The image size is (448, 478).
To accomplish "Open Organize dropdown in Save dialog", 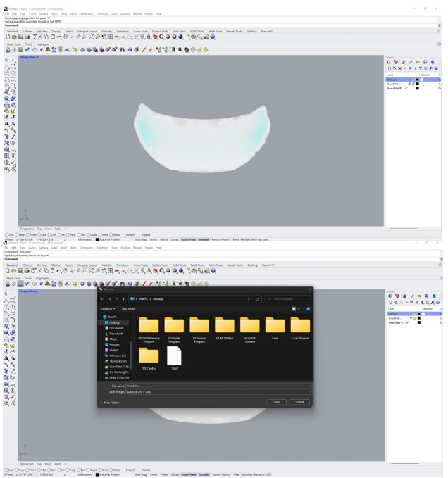I will tap(108, 309).
